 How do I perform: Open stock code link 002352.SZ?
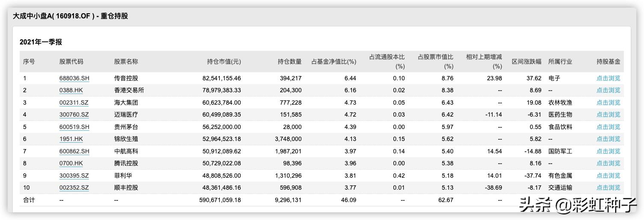tap(74, 188)
